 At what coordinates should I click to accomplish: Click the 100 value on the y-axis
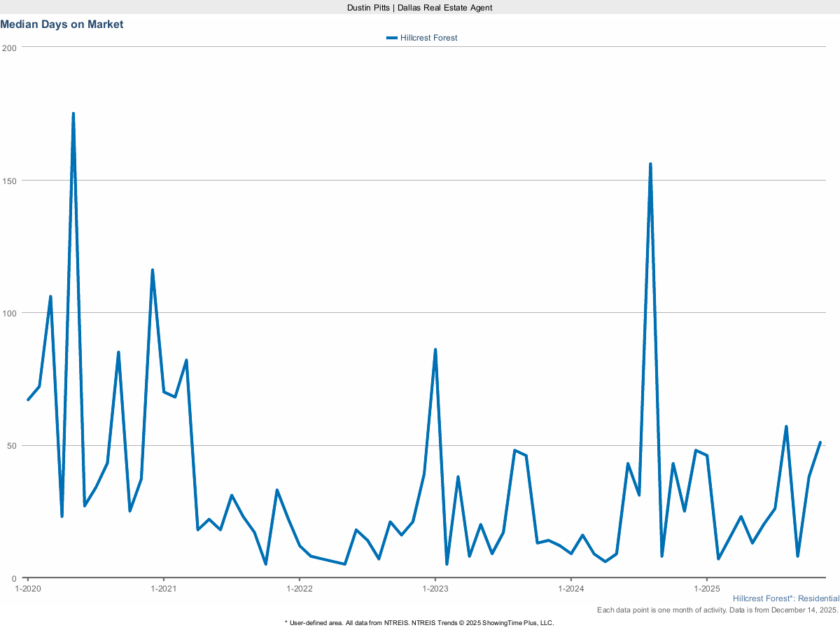click(x=9, y=314)
